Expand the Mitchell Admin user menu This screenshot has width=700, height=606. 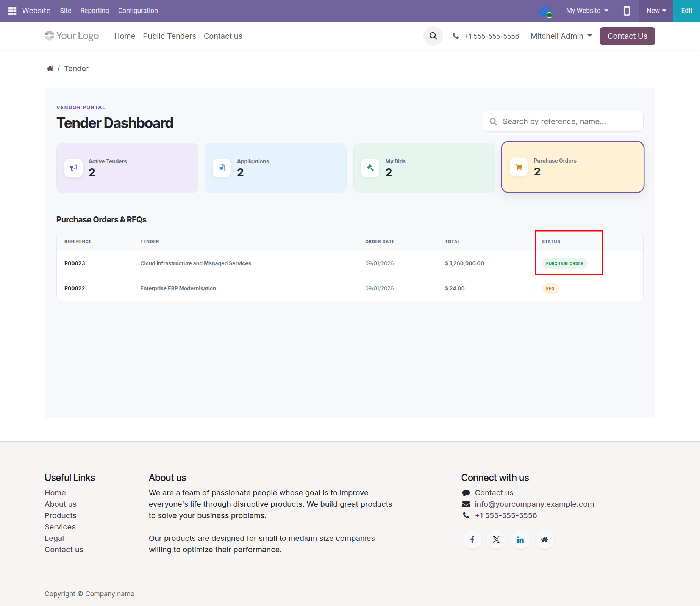[x=561, y=36]
